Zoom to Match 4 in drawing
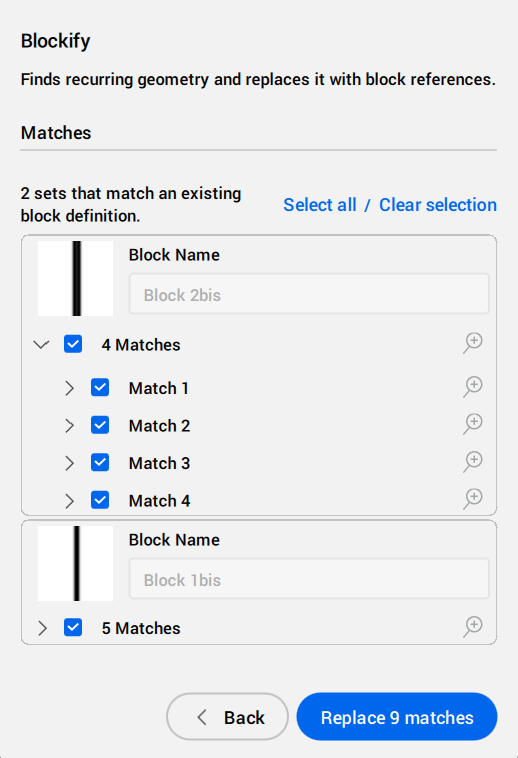This screenshot has width=518, height=758. (x=473, y=499)
